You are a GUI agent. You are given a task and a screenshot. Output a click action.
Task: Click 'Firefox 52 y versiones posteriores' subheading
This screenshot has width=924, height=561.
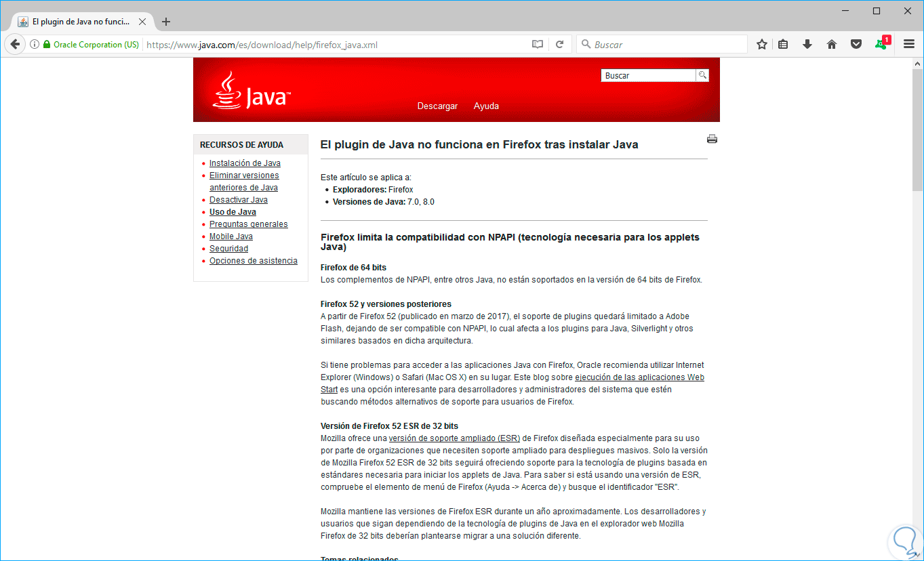pyautogui.click(x=386, y=304)
